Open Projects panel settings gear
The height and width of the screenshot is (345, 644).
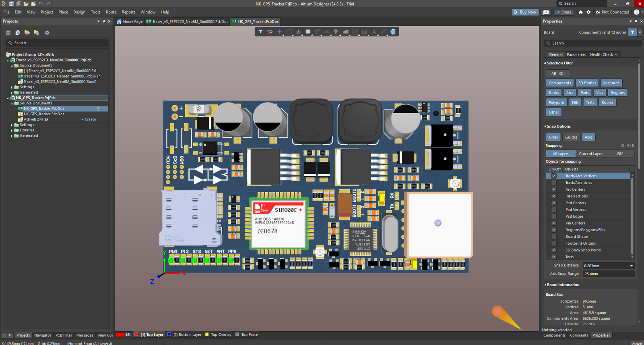(47, 33)
